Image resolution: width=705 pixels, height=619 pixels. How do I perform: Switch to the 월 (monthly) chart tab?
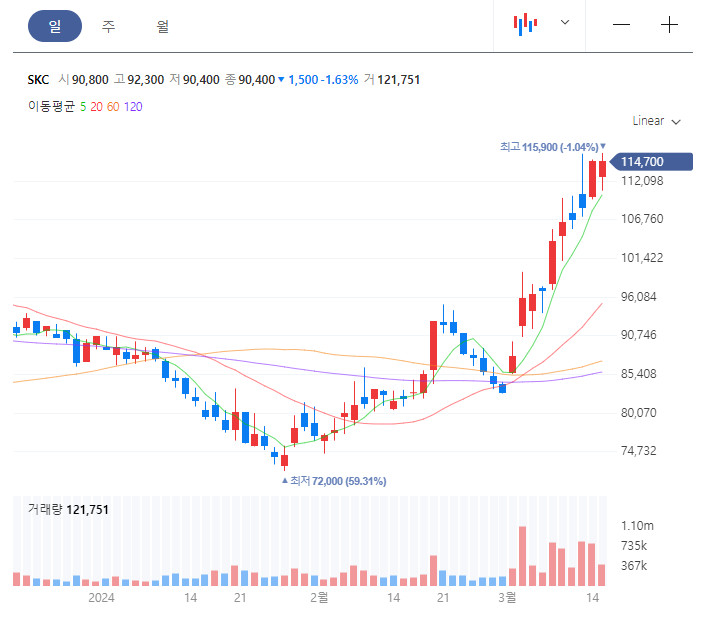click(x=163, y=26)
